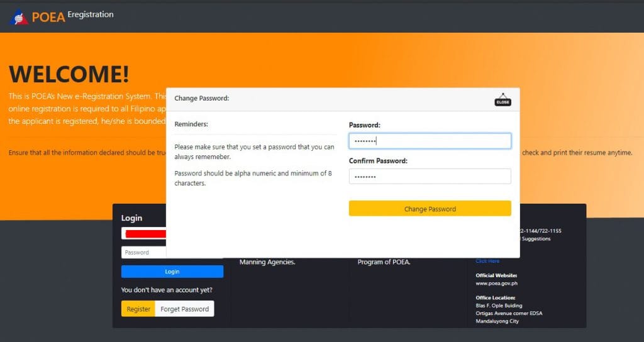Click the POEA logo icon
The height and width of the screenshot is (342, 644).
coord(19,17)
